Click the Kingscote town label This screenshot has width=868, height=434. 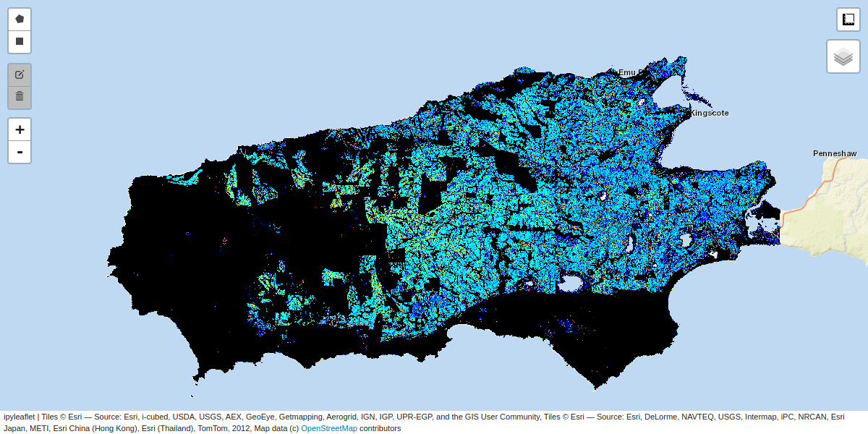(709, 114)
